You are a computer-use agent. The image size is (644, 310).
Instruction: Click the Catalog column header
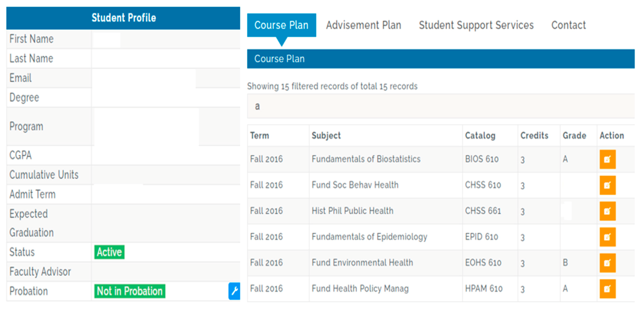coord(480,135)
